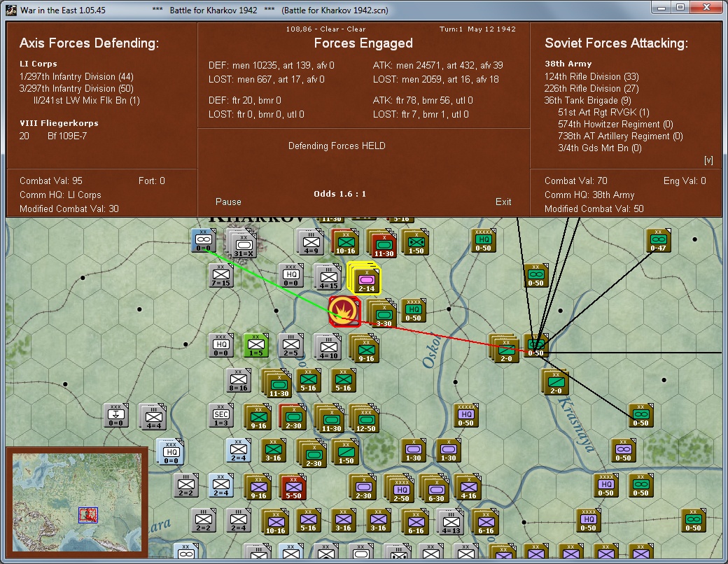Viewport: 728px width, 564px height.
Task: Click the bright green 1=5 infantry unit
Action: point(256,346)
